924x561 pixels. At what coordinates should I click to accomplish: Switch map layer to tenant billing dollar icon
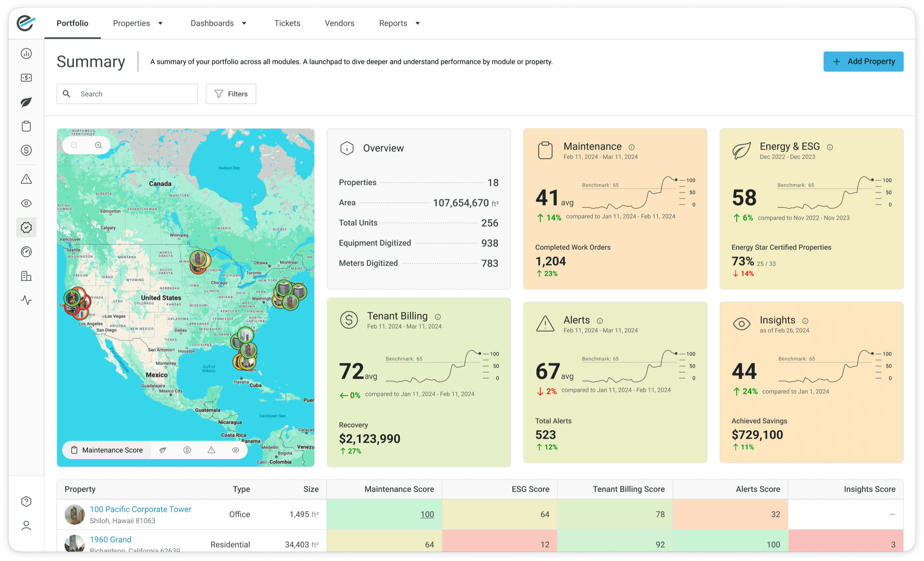point(187,450)
